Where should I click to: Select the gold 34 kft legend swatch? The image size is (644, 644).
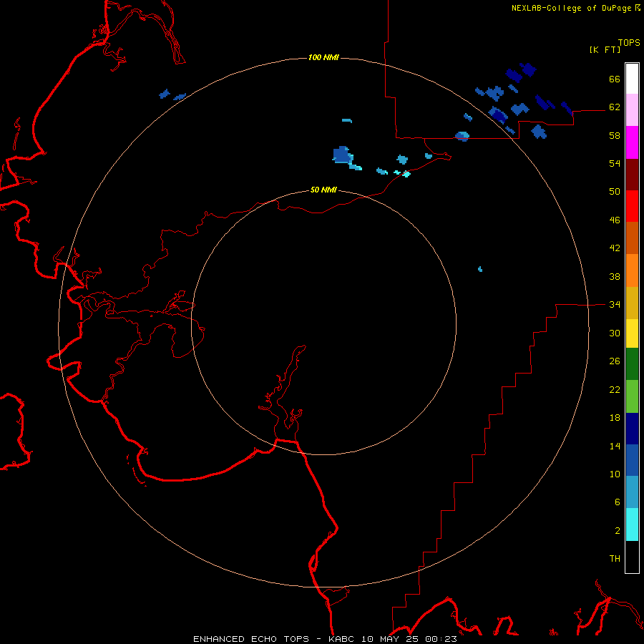(632, 303)
